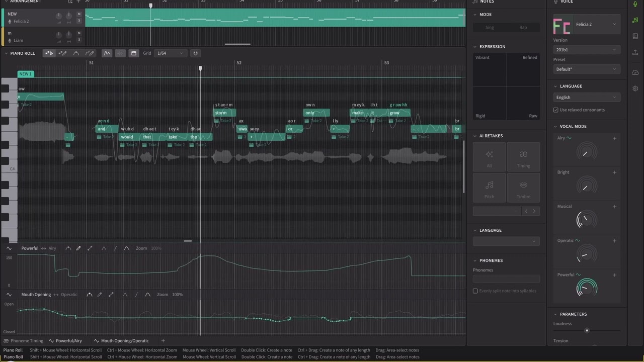Go to the next retake arrow
Screen dimensions: 644x362
(534, 211)
